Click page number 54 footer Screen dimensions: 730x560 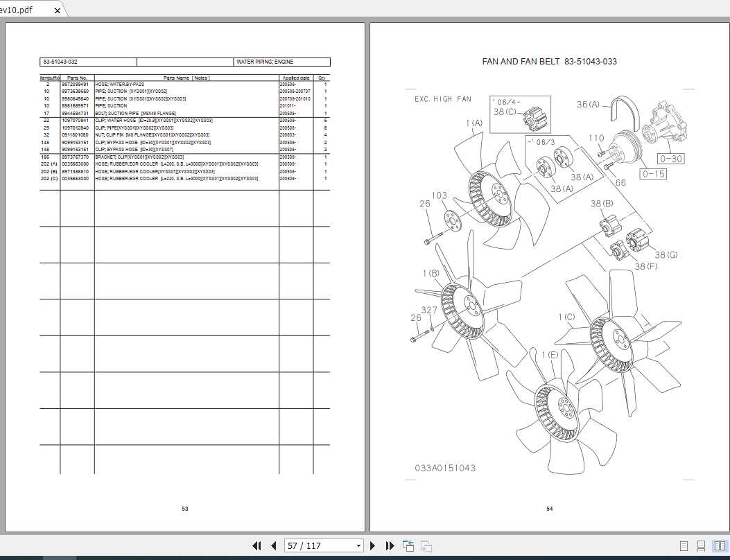click(x=549, y=509)
